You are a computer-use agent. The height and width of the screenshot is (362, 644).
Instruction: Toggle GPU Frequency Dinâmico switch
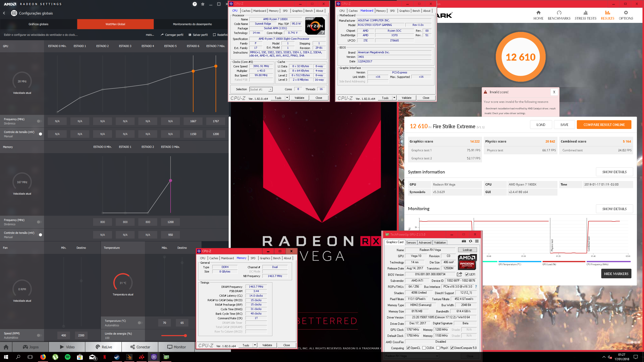coord(39,121)
